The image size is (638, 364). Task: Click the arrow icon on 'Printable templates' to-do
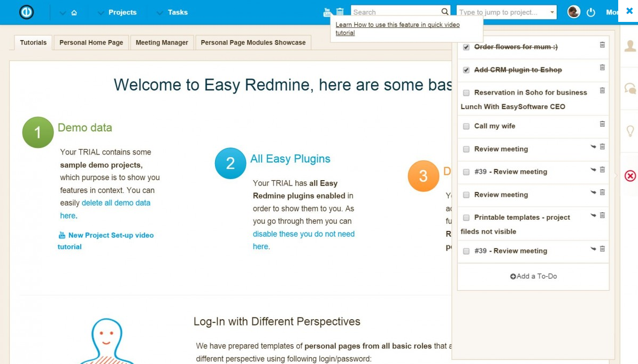point(593,215)
